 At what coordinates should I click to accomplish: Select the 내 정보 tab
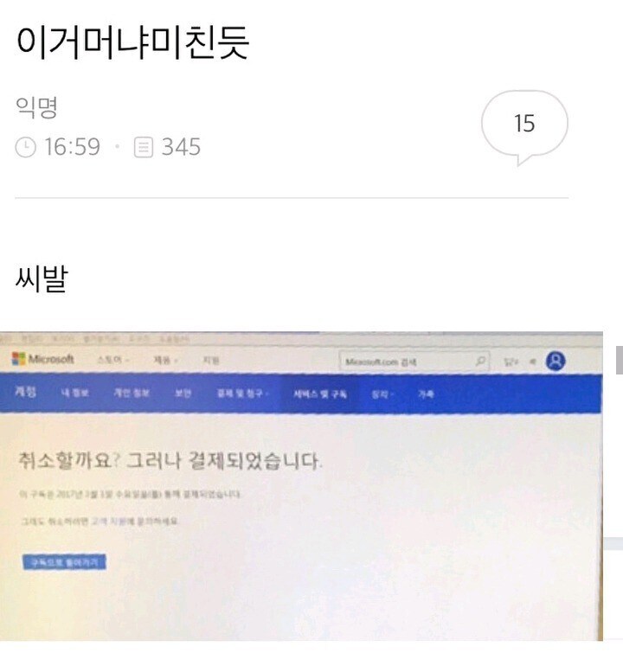pos(74,393)
